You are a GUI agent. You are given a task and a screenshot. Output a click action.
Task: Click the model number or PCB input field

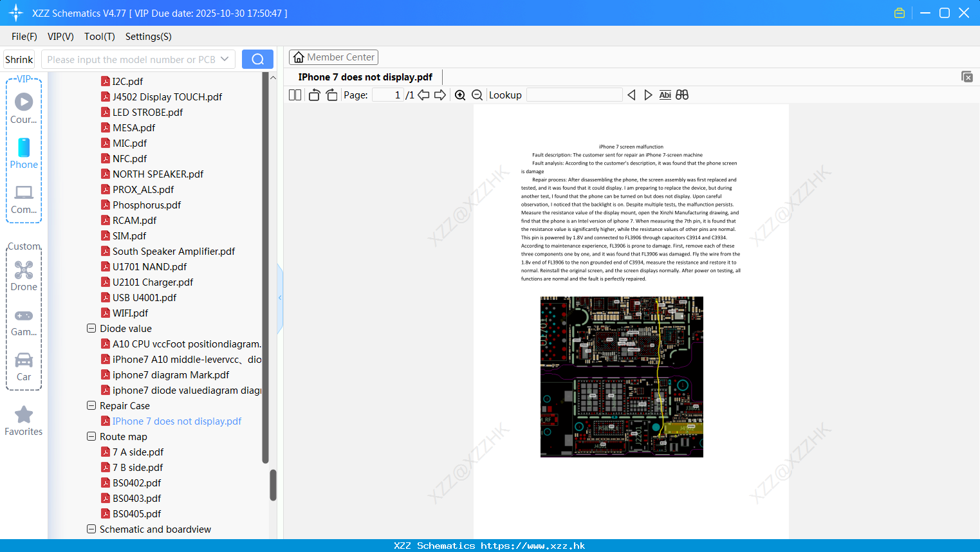131,59
